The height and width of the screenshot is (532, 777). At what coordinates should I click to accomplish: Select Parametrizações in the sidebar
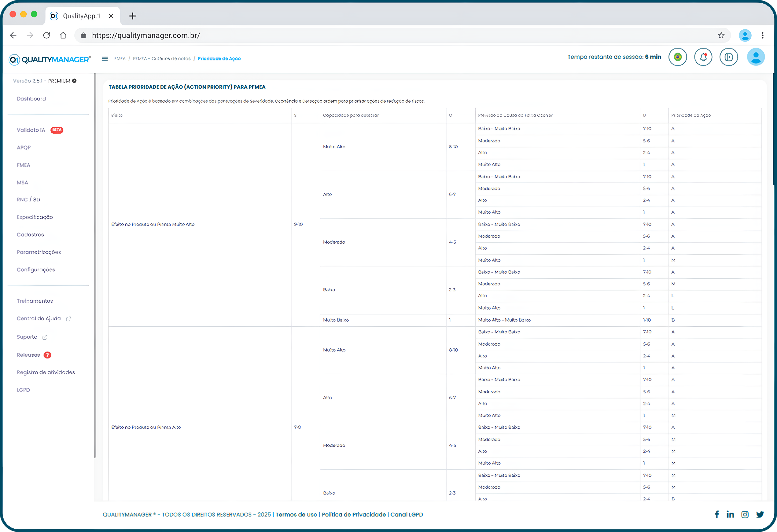click(39, 252)
